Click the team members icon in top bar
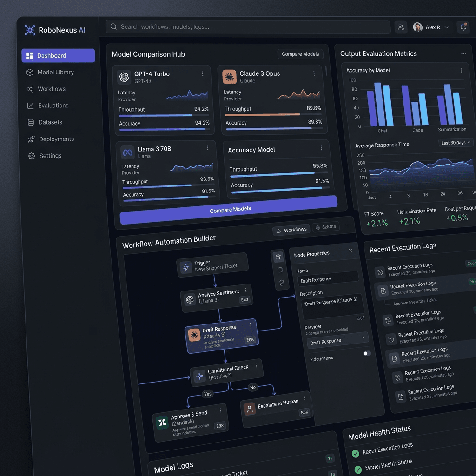The height and width of the screenshot is (476, 476). pyautogui.click(x=401, y=27)
